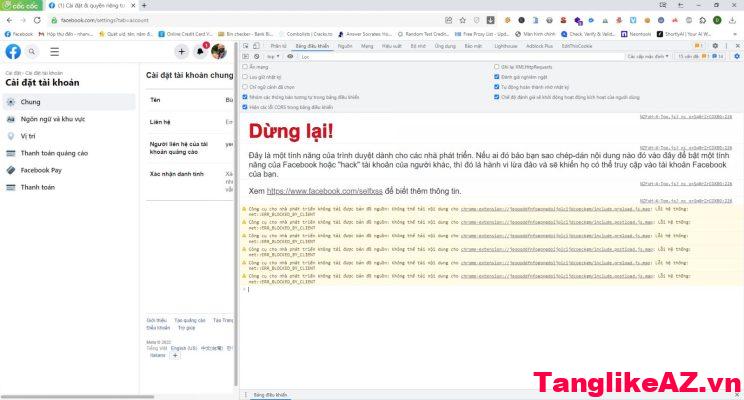This screenshot has width=744, height=400.
Task: Click the DevTools inspect element icon
Action: [x=246, y=46]
